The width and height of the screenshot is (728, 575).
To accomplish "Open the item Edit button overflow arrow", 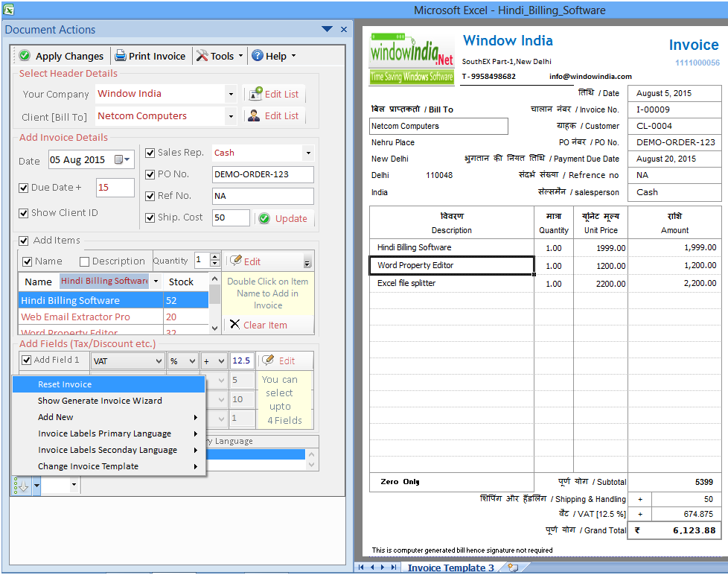I will 307,263.
